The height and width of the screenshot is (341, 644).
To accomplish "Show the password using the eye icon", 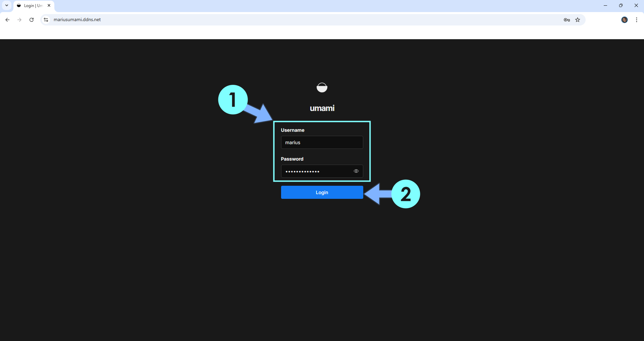I will tap(356, 171).
